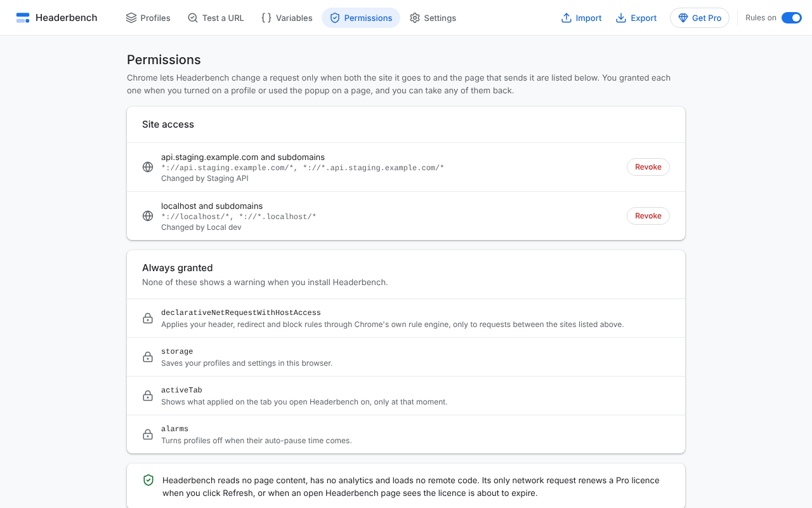Click the Get Pro button
812x508 pixels.
point(700,18)
